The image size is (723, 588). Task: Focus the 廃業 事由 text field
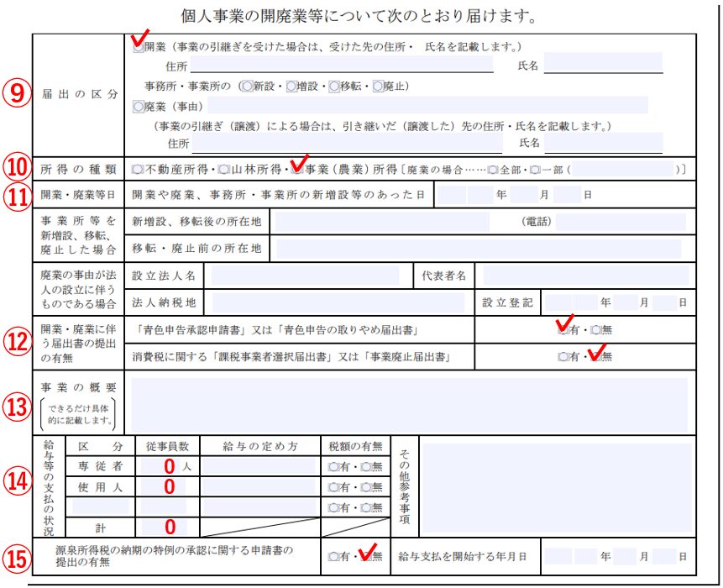tap(427, 105)
